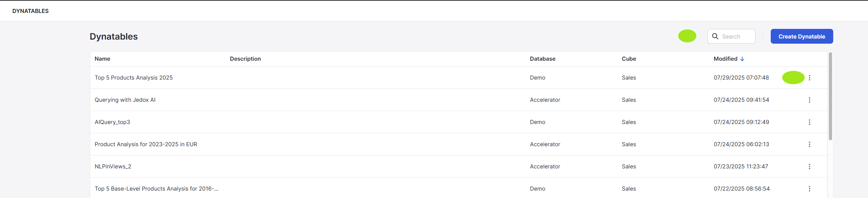Open Top 5 Products Analysis 2025 dynatable
Viewport: 868px width, 198px height.
tap(134, 78)
